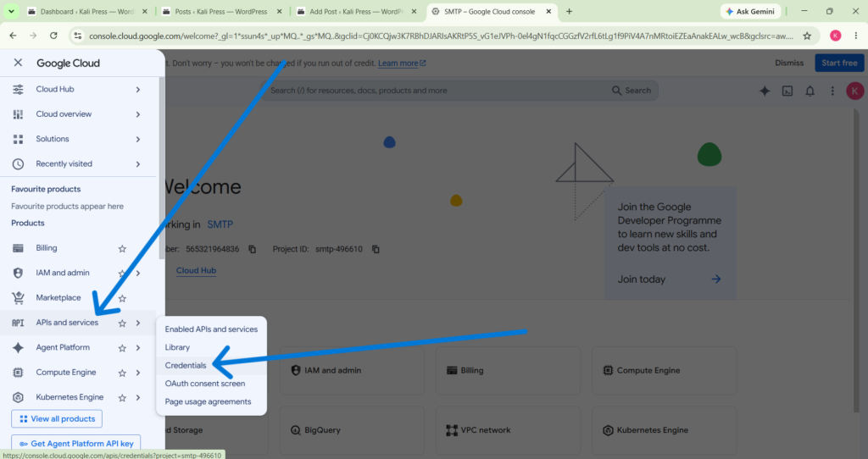Click Join today arrow link
The height and width of the screenshot is (459, 868).
(x=669, y=279)
